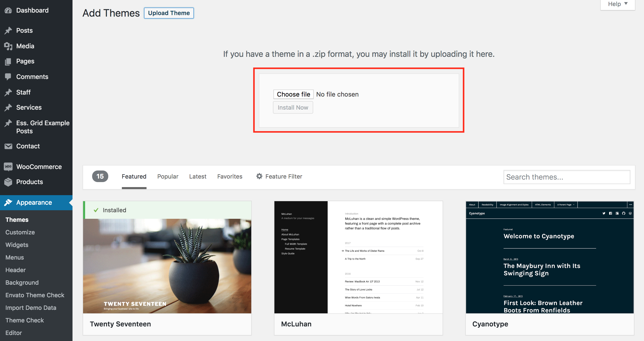
Task: Click the Twitter icon in Cyanotype preview
Action: [x=604, y=213]
